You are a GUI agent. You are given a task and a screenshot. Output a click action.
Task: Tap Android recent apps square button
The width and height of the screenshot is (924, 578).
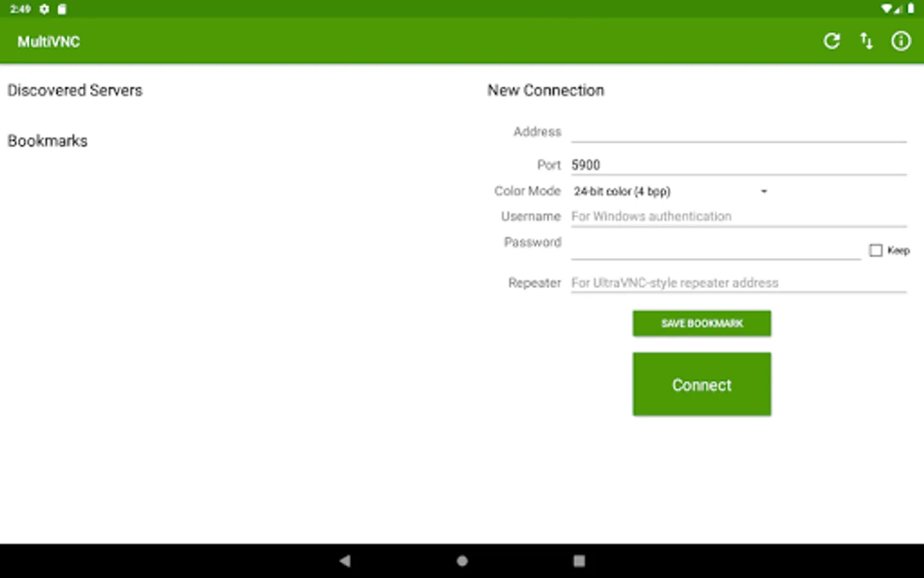pyautogui.click(x=579, y=561)
